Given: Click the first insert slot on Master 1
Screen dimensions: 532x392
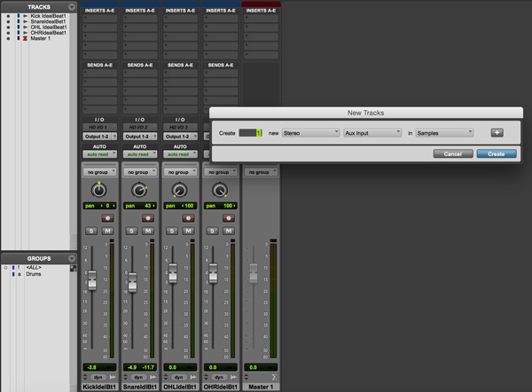Looking at the screenshot, I should click(x=261, y=19).
